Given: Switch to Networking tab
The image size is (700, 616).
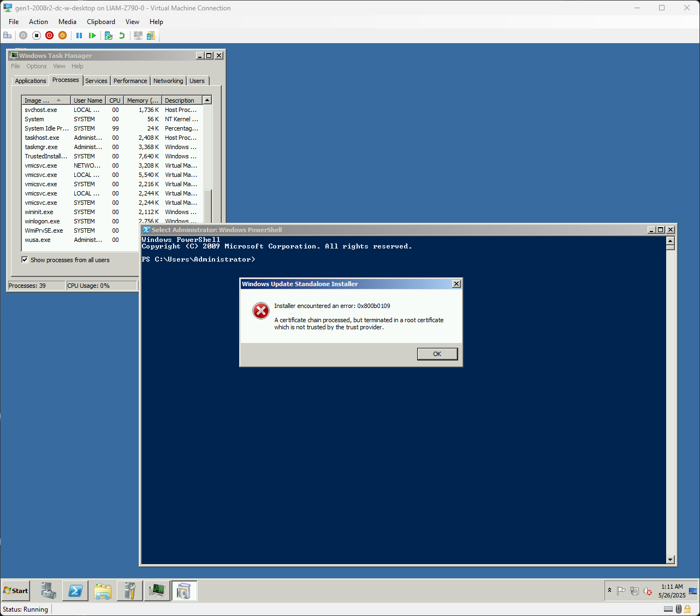Looking at the screenshot, I should [x=168, y=81].
